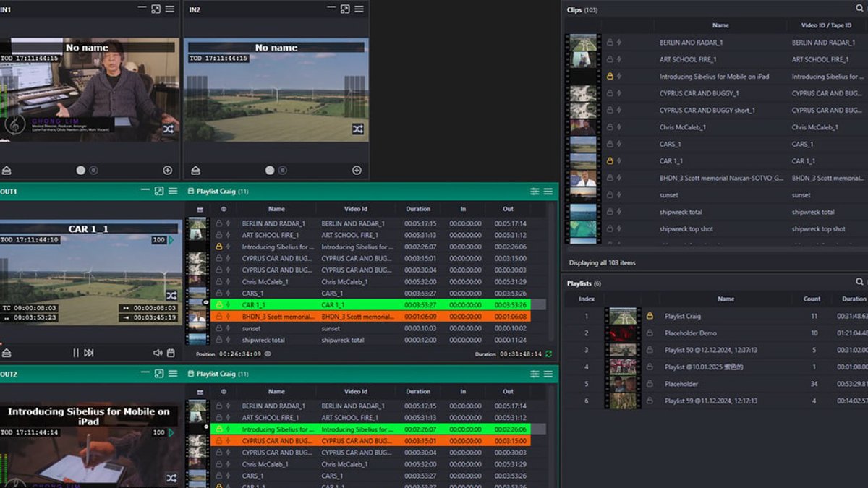This screenshot has width=868, height=488.
Task: Toggle OUT1 audio speaker icon
Action: 158,353
